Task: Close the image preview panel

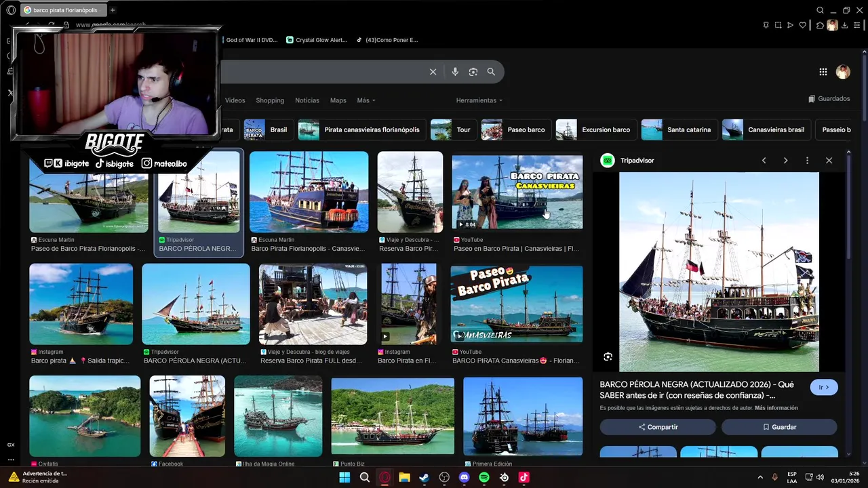Action: pyautogui.click(x=829, y=161)
